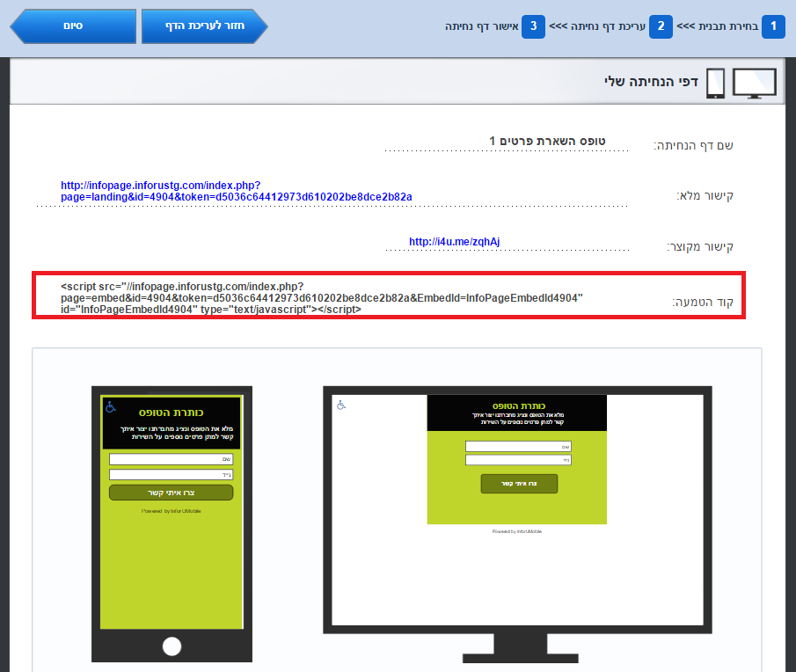The image size is (796, 672).
Task: Select step 1 בחירת תבנית
Action: coord(730,26)
